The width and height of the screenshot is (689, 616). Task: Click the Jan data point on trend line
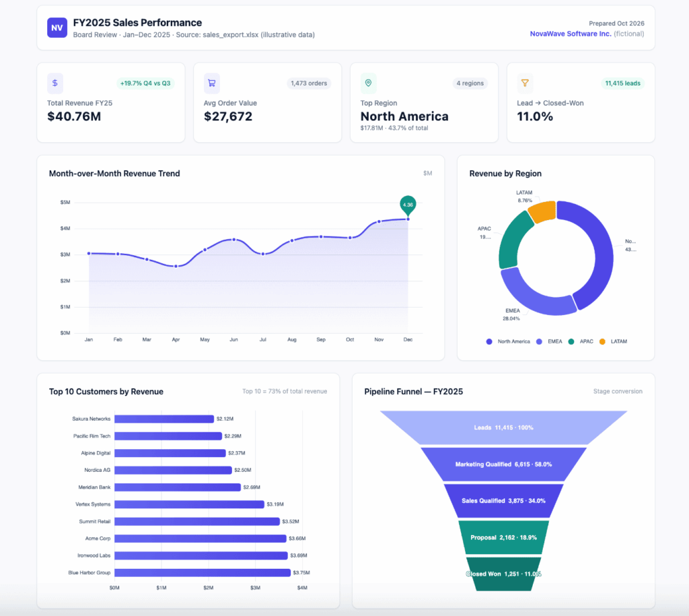tap(89, 254)
